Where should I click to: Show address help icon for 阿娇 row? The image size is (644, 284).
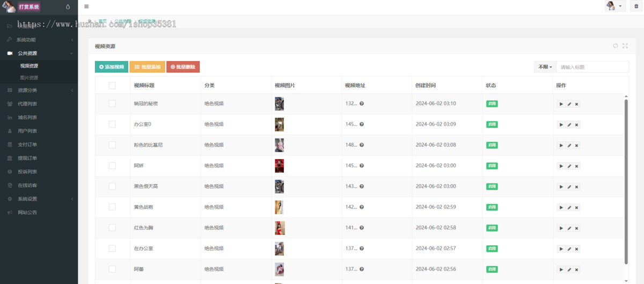362,165
